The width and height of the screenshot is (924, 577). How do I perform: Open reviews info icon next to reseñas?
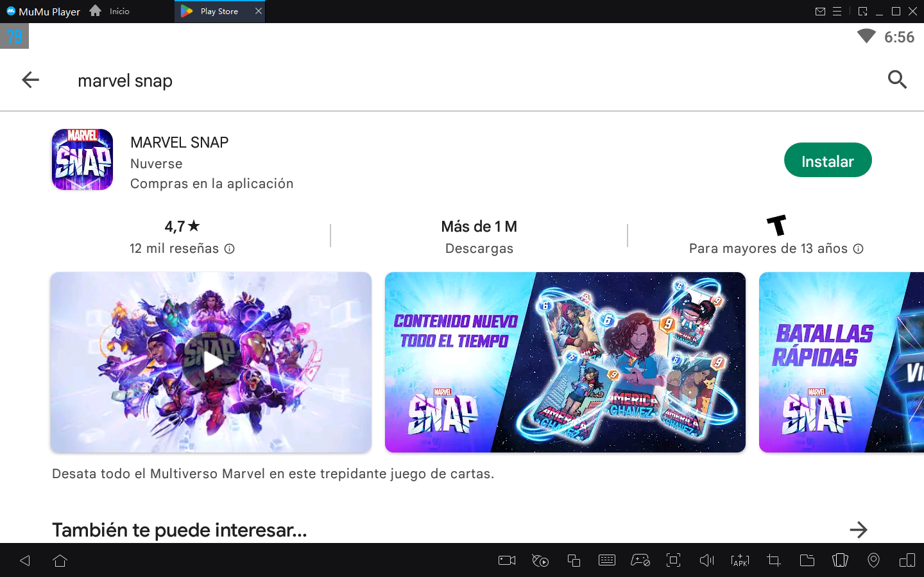[230, 249]
